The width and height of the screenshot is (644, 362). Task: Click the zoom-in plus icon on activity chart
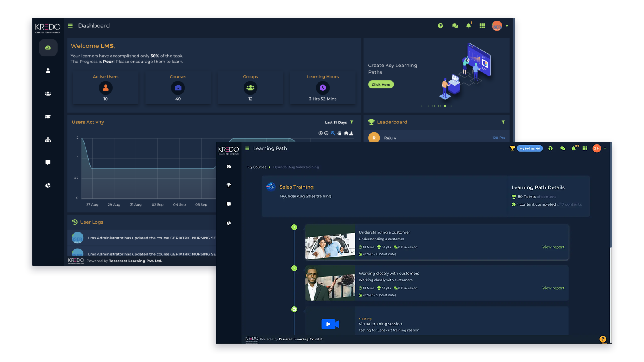pyautogui.click(x=320, y=133)
